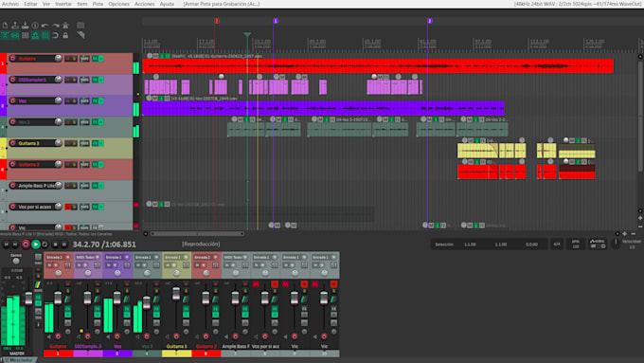Viewport: 644px width, 363px height.
Task: Toggle envelope move with items icon
Action: tap(35, 35)
